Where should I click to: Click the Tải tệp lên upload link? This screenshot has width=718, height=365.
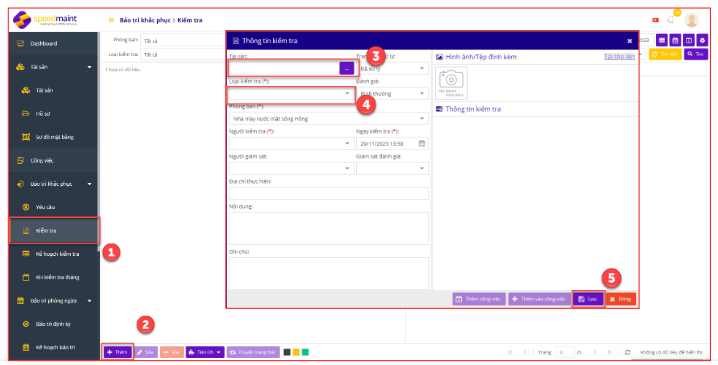tap(619, 57)
